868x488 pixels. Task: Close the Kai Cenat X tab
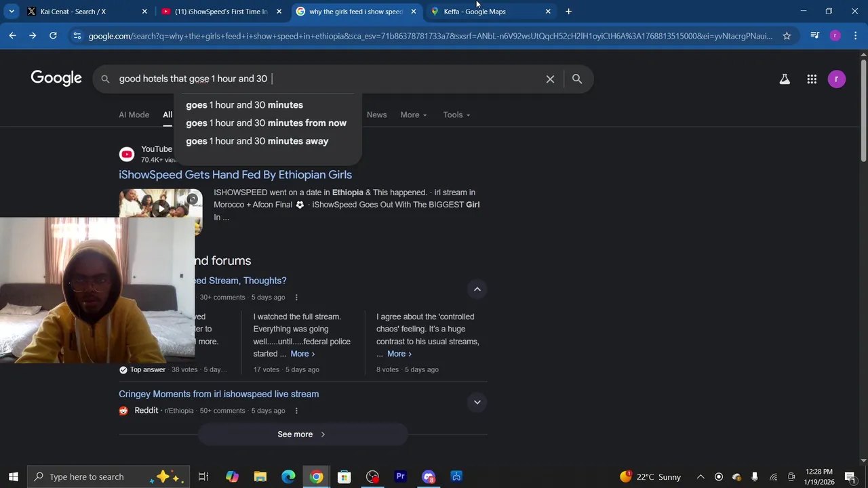click(144, 12)
